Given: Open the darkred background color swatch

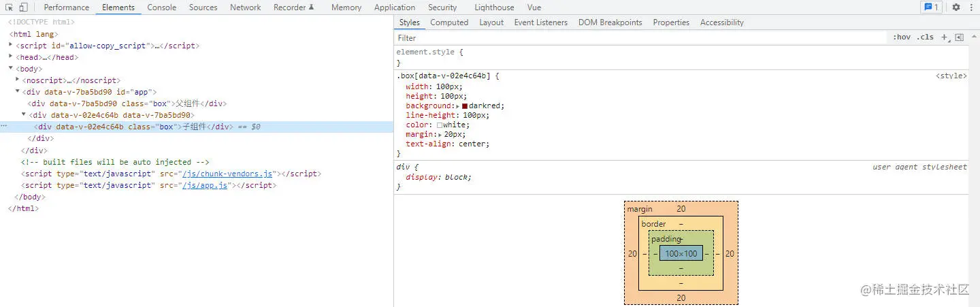Looking at the screenshot, I should click(465, 106).
